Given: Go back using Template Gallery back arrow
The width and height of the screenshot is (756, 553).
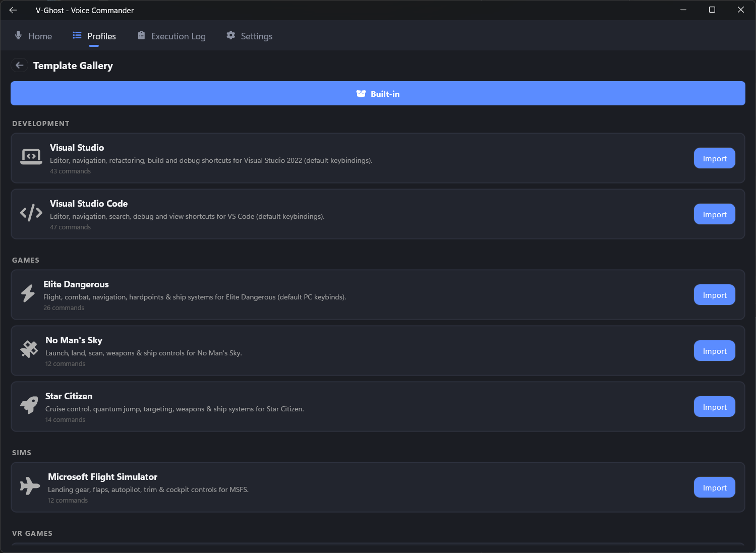Looking at the screenshot, I should [x=20, y=65].
